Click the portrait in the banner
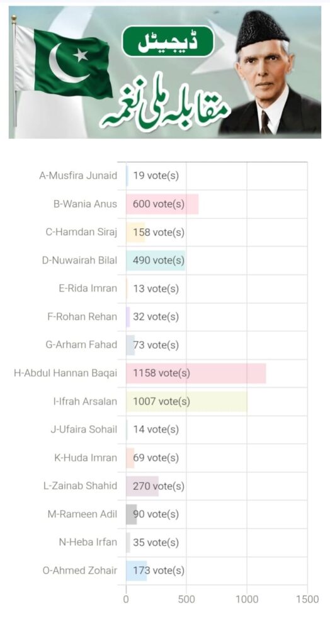The image size is (330, 644). pyautogui.click(x=270, y=73)
